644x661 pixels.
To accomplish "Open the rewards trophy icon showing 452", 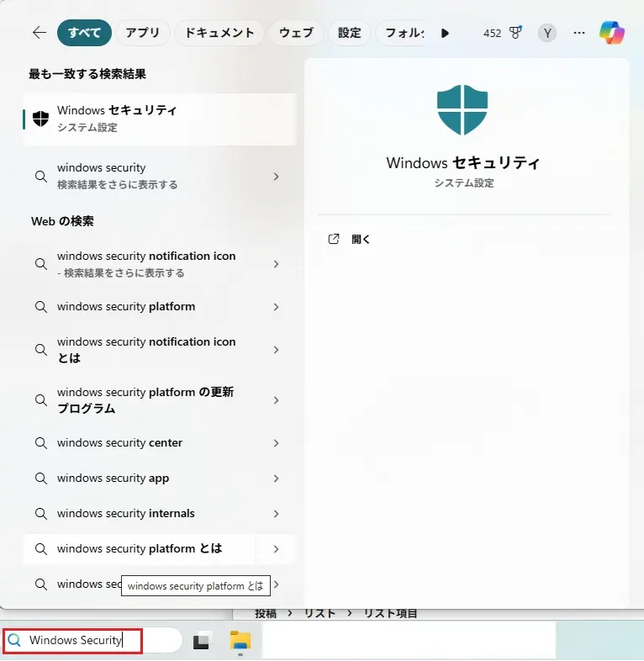I will tap(515, 33).
